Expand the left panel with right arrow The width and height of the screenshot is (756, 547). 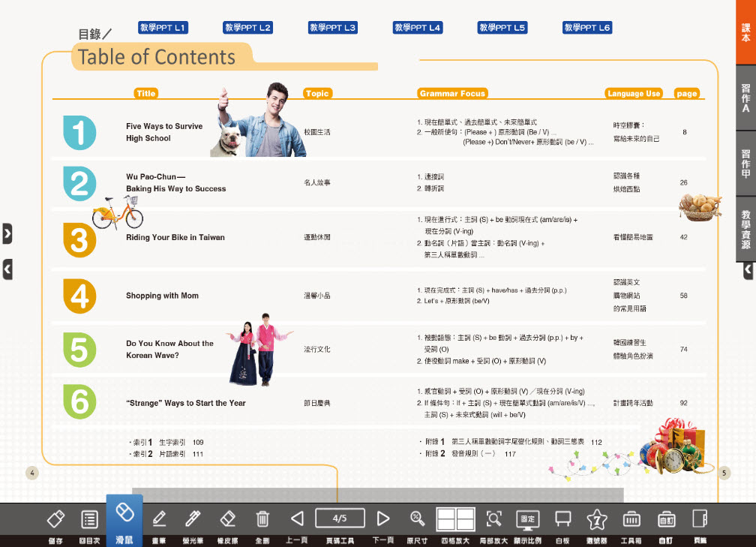point(7,233)
